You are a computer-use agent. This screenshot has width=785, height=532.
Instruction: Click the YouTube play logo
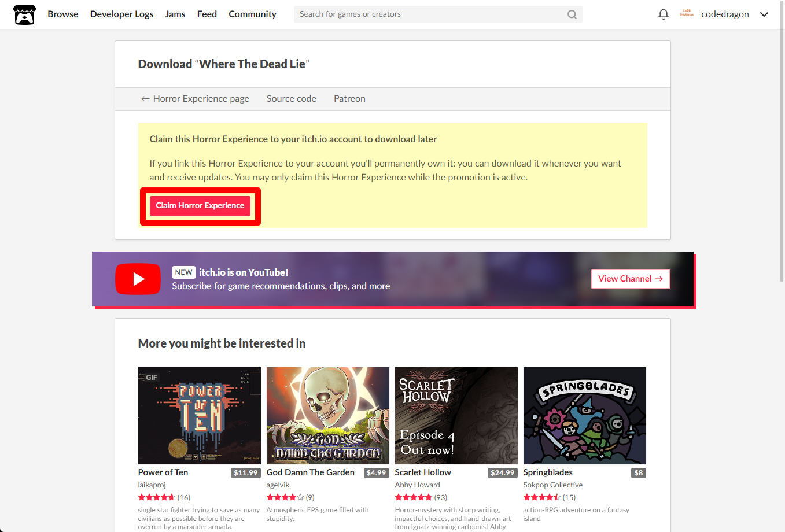coord(138,279)
